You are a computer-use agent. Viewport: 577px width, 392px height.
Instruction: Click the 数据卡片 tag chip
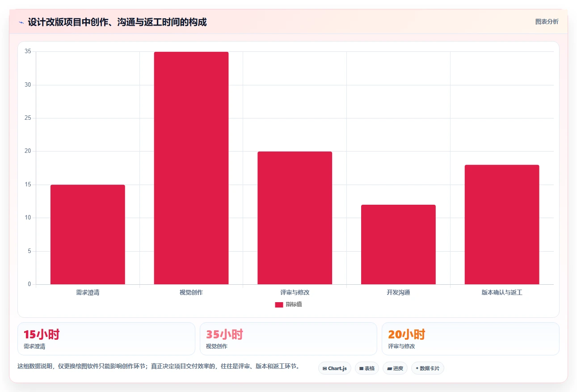pyautogui.click(x=427, y=368)
